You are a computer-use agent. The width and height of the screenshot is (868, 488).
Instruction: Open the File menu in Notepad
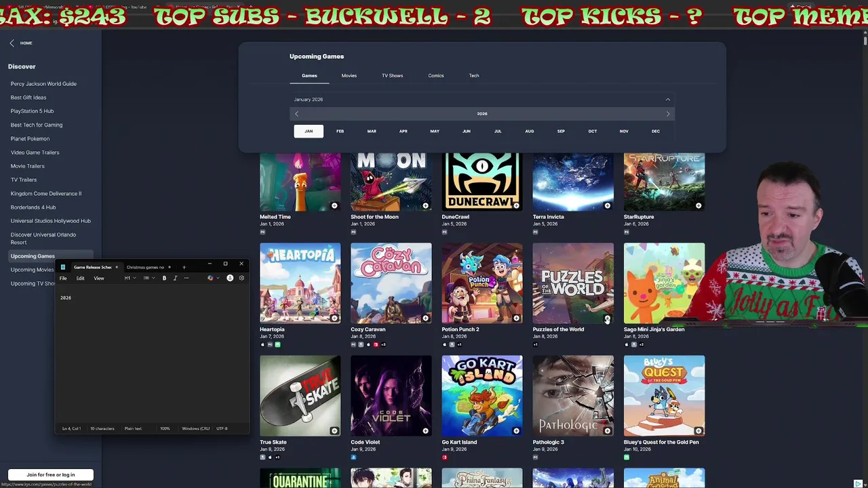click(x=63, y=278)
